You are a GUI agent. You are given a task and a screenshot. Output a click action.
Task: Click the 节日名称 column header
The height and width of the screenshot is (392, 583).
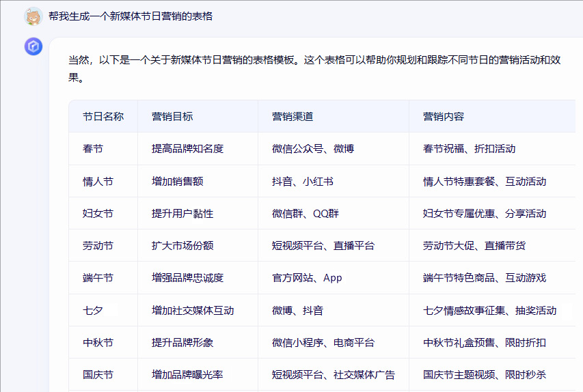103,117
